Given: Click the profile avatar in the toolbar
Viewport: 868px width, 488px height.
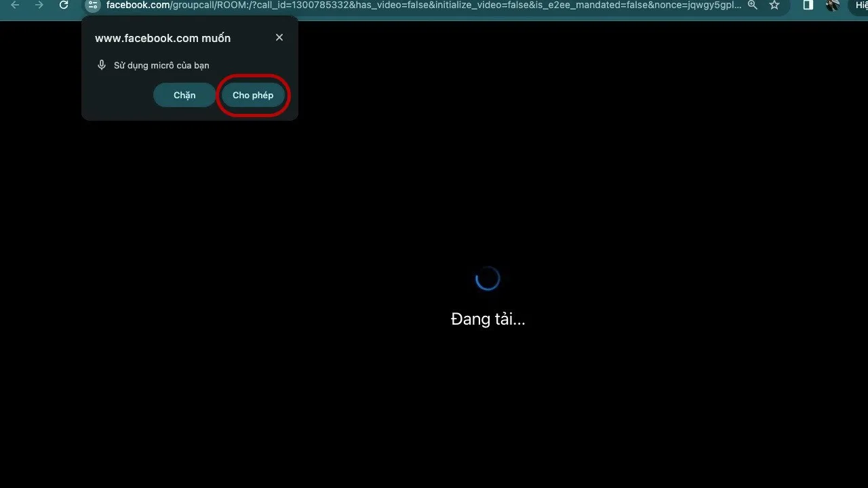Looking at the screenshot, I should 833,5.
